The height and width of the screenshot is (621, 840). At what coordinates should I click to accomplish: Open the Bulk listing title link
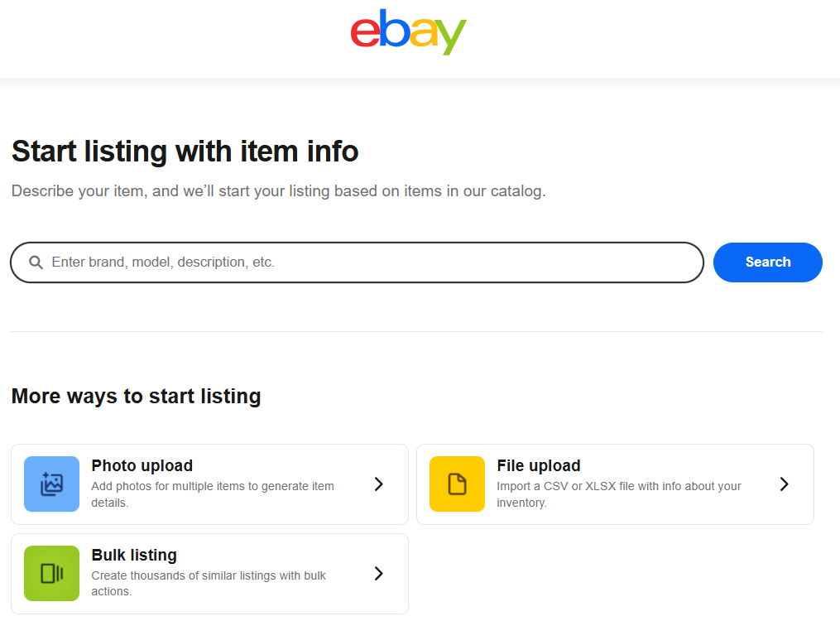click(x=134, y=555)
